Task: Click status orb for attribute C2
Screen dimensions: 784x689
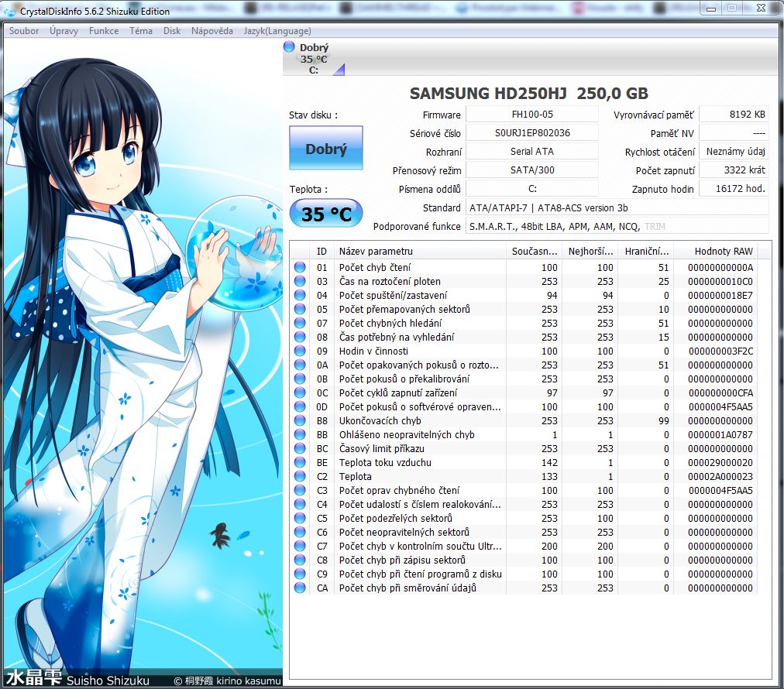Action: pyautogui.click(x=300, y=477)
